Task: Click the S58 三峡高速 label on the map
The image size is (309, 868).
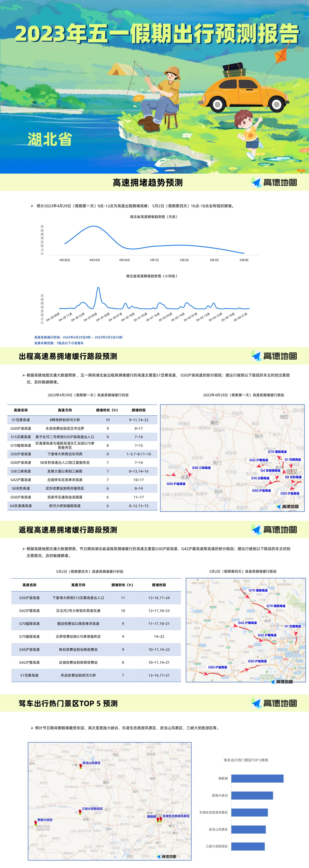Action: (x=201, y=468)
